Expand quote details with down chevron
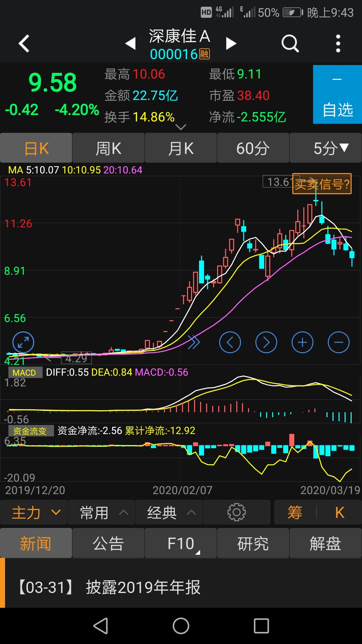This screenshot has height=644, width=362. [x=181, y=127]
